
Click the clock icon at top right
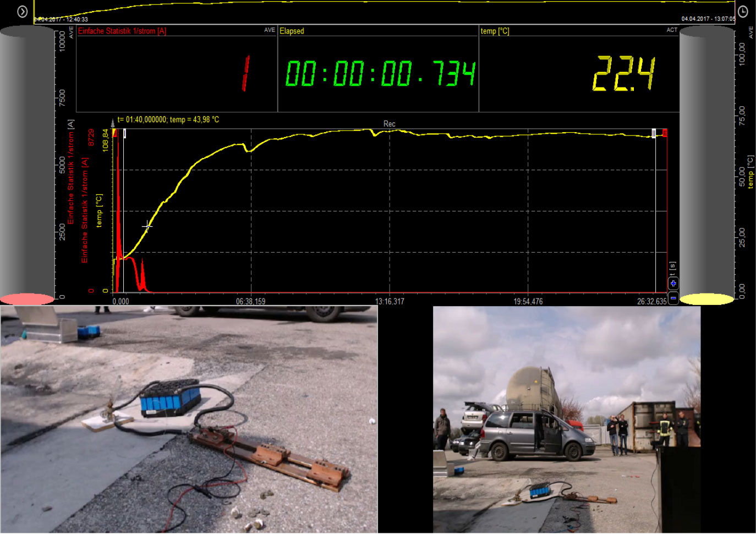click(x=742, y=12)
